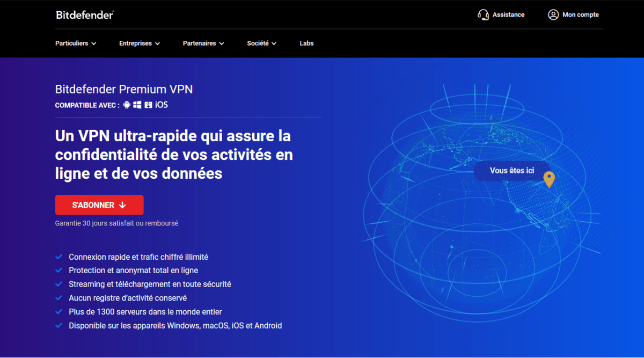Click the red S'ABONNER button
This screenshot has height=358, width=644.
coord(99,205)
